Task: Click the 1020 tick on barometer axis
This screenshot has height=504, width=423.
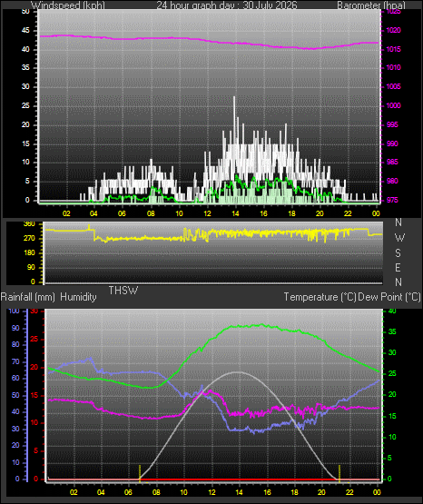Action: tap(393, 31)
